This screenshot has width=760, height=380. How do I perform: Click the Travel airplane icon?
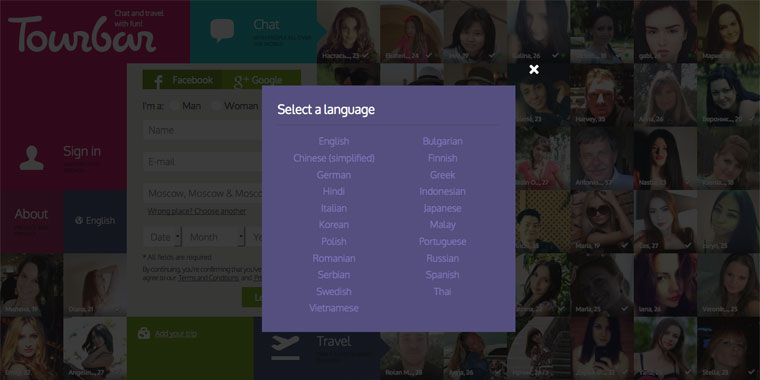click(285, 347)
